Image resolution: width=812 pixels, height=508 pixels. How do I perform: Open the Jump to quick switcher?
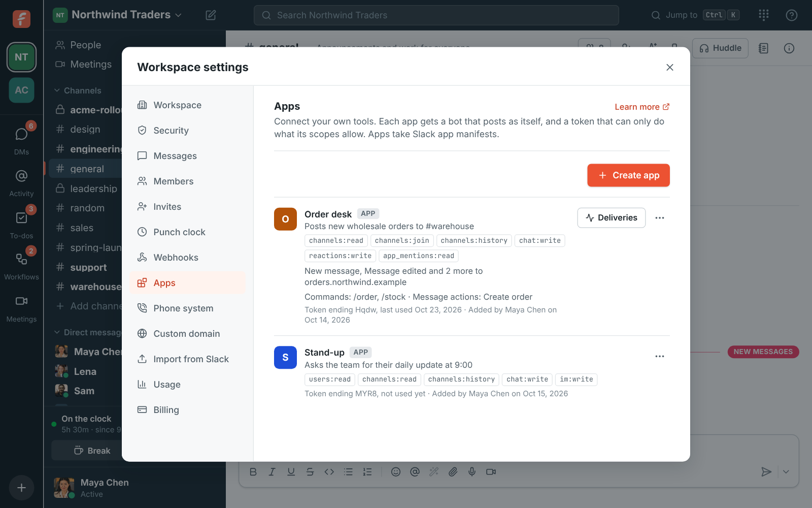click(x=695, y=15)
